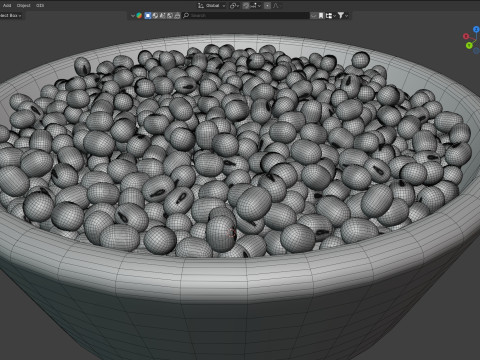Click the green Y axis gizmo handle
Image resolution: width=480 pixels, height=360 pixels.
click(x=469, y=45)
